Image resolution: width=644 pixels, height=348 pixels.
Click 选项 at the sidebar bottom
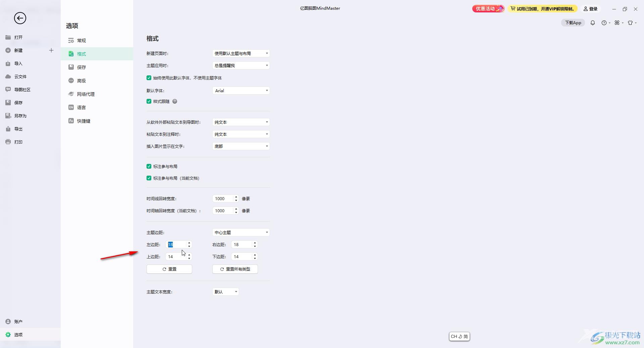(30, 335)
